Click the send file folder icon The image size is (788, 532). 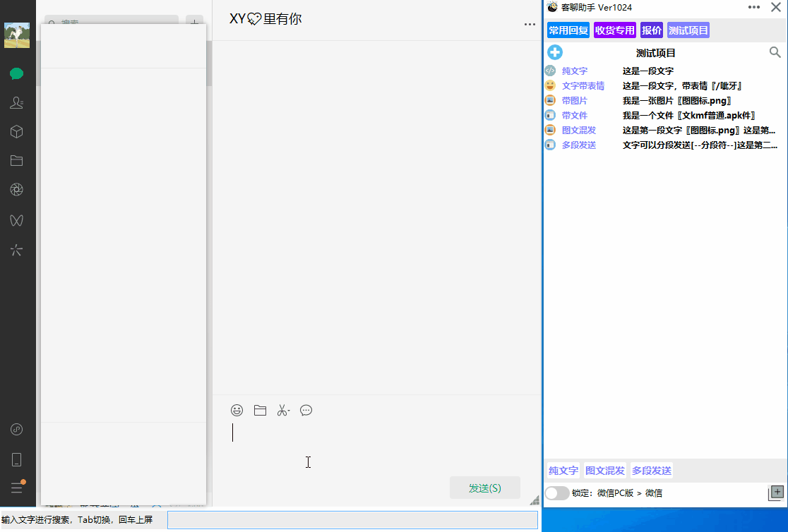(260, 410)
